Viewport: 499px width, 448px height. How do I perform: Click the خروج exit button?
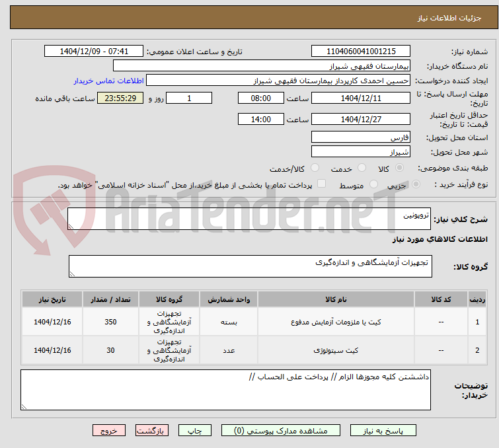pos(109,431)
